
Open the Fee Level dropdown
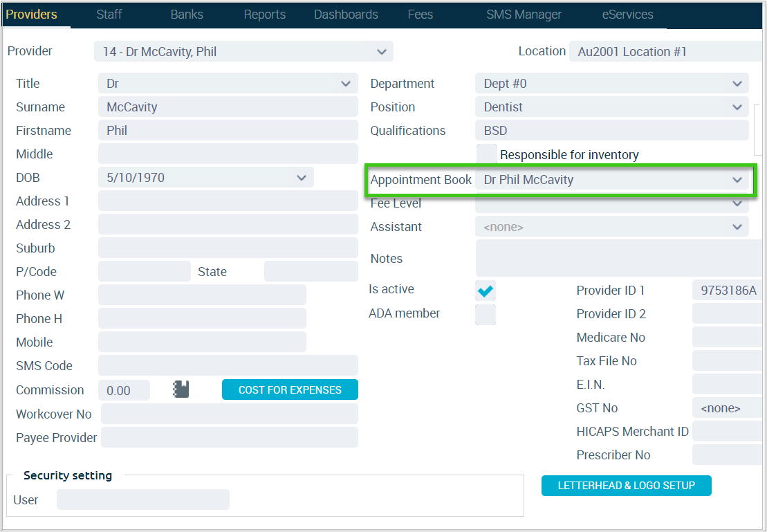611,204
